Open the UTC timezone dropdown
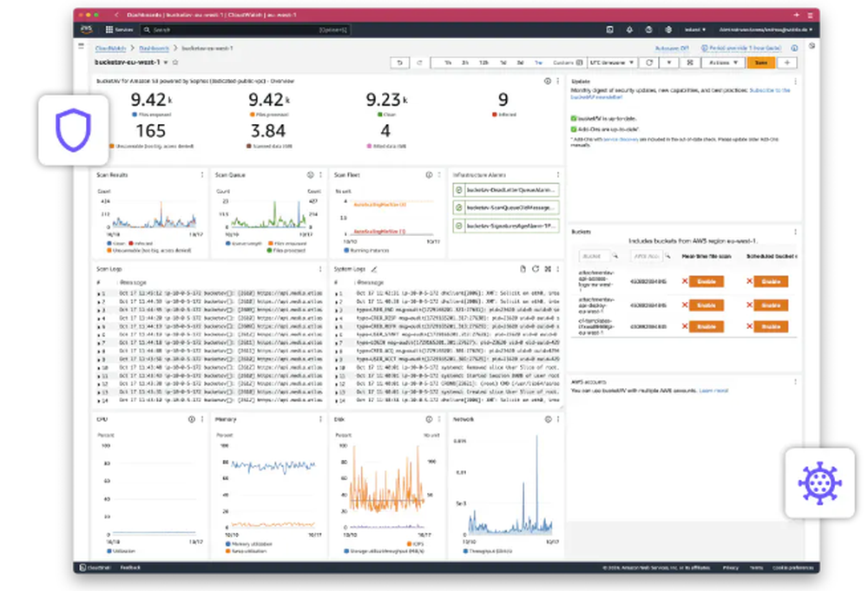868x591 pixels. [612, 62]
